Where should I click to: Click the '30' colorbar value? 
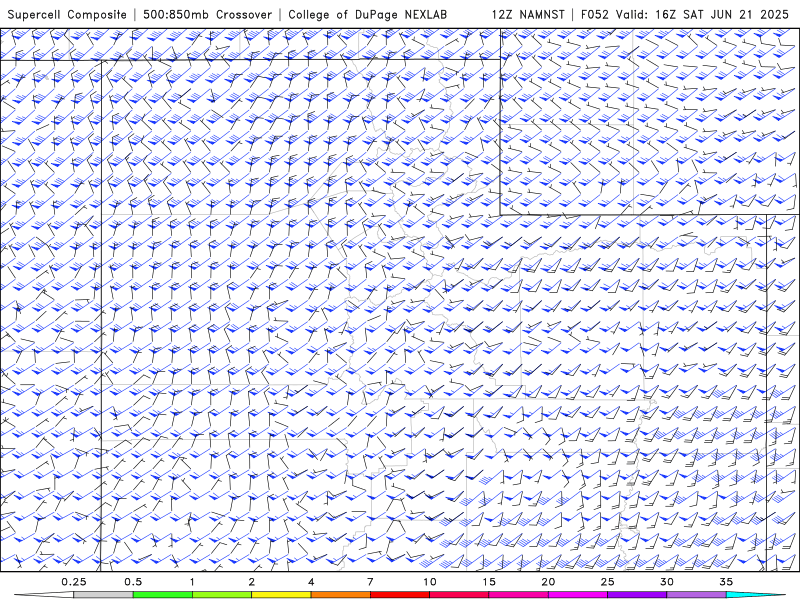pyautogui.click(x=667, y=582)
